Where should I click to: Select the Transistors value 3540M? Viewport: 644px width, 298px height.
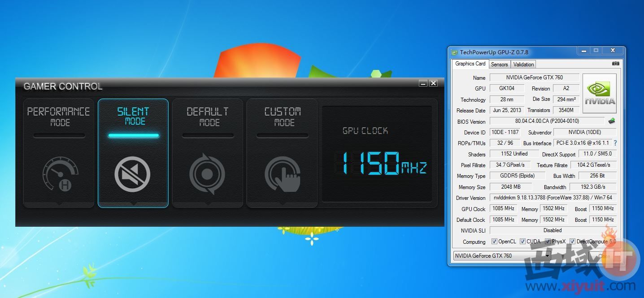point(566,110)
